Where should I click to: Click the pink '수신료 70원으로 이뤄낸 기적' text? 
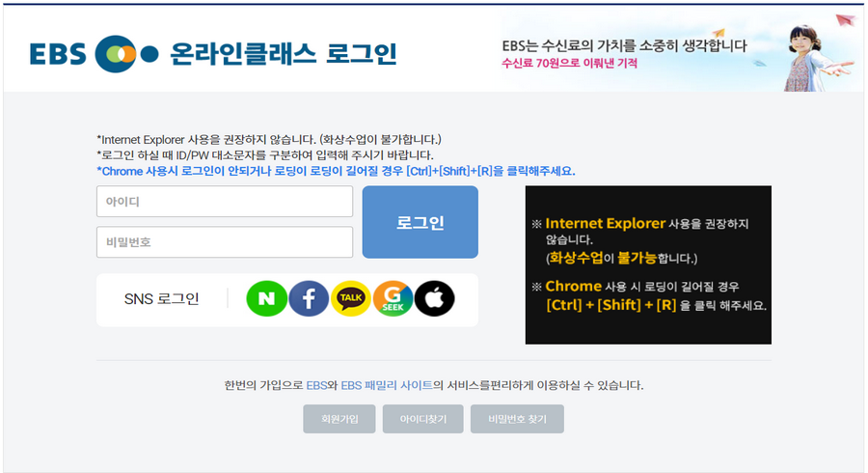570,63
